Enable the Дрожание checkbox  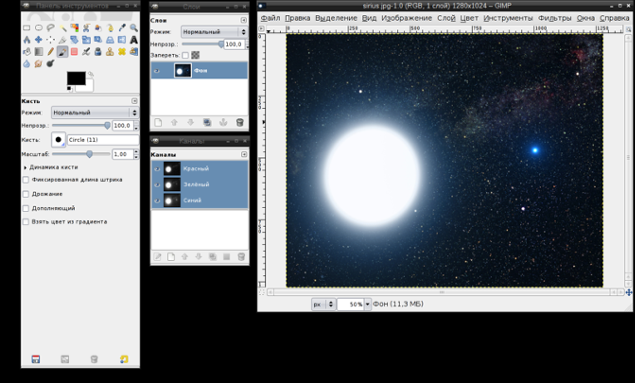click(x=26, y=194)
